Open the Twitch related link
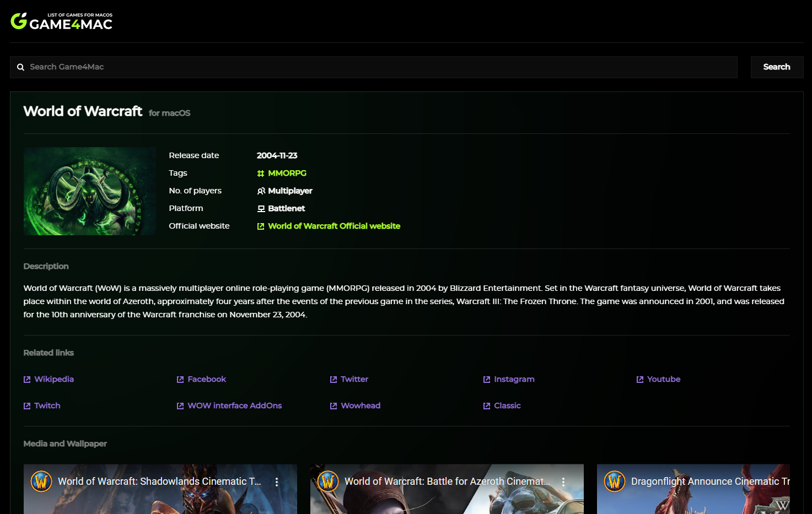The image size is (812, 514). coord(47,405)
